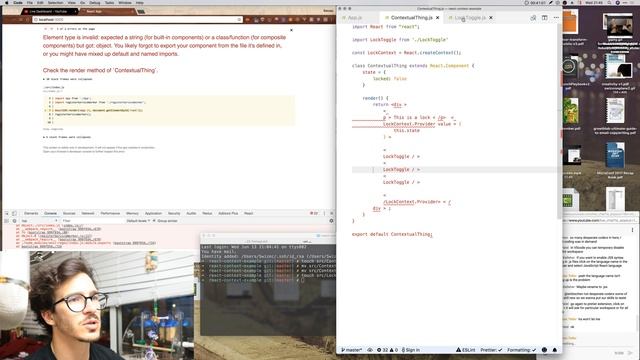Toggle the device toolbar icon in DevTools
The width and height of the screenshot is (640, 360).
(15, 213)
